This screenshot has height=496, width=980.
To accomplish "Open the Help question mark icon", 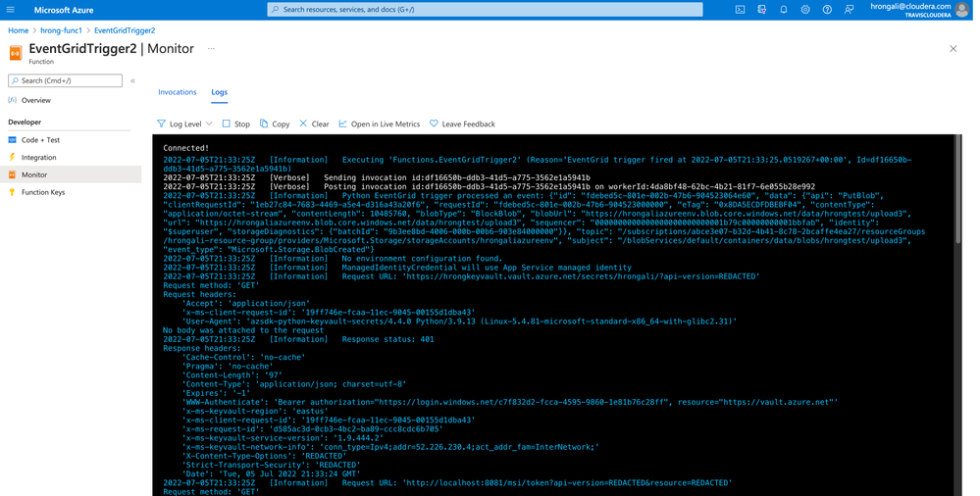I will point(827,10).
